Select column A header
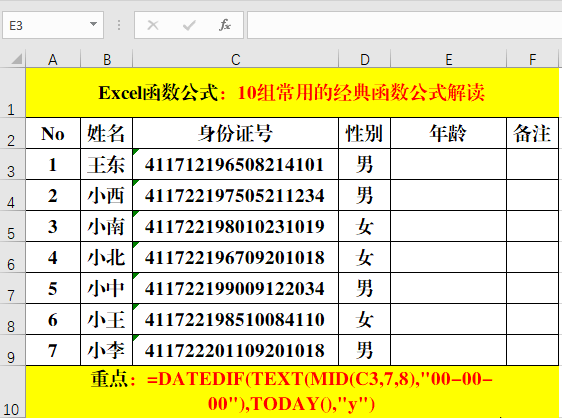The height and width of the screenshot is (418, 562). [53, 59]
